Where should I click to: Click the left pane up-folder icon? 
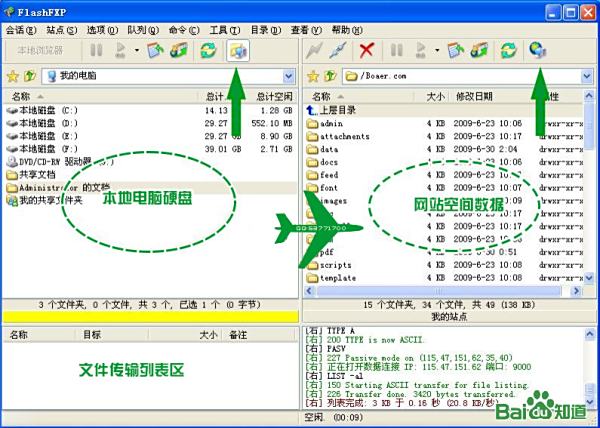click(x=29, y=76)
